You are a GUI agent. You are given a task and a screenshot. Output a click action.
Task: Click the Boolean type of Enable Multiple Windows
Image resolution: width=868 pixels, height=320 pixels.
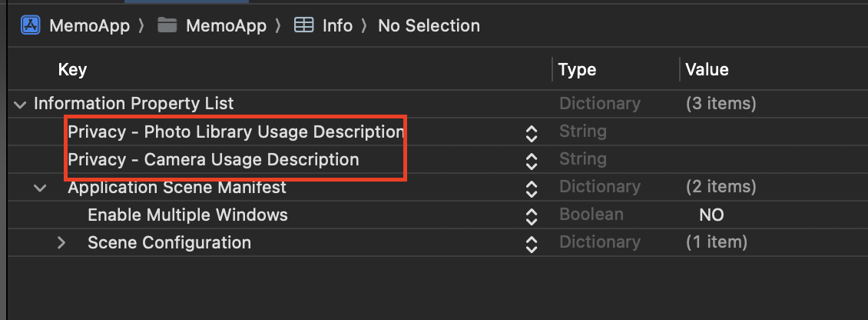591,215
